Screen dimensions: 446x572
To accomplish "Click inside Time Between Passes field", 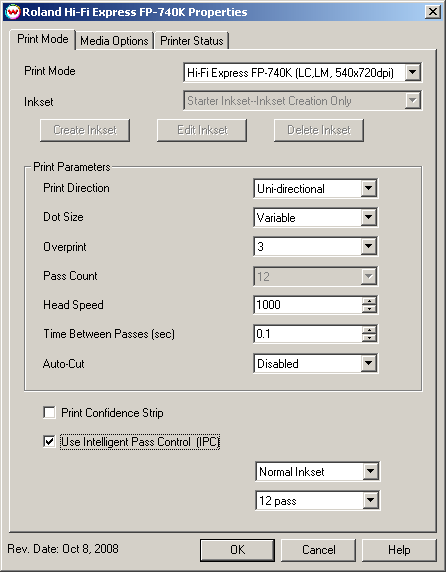I will [308, 334].
